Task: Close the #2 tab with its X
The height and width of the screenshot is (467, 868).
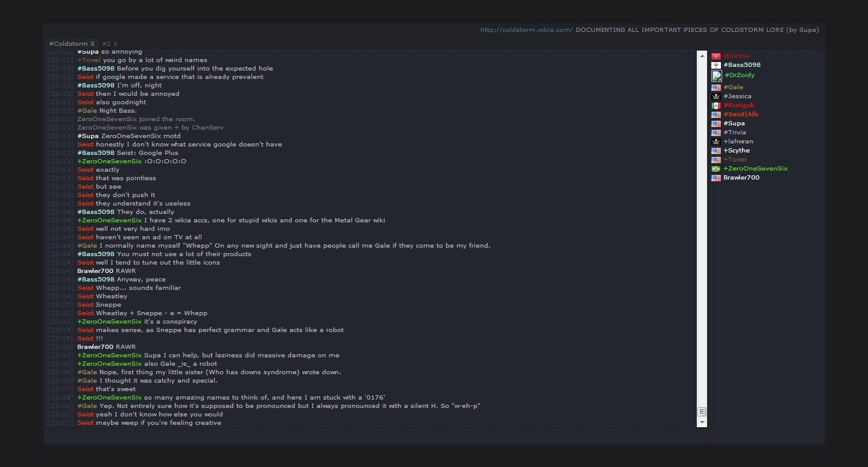Action: click(x=115, y=44)
